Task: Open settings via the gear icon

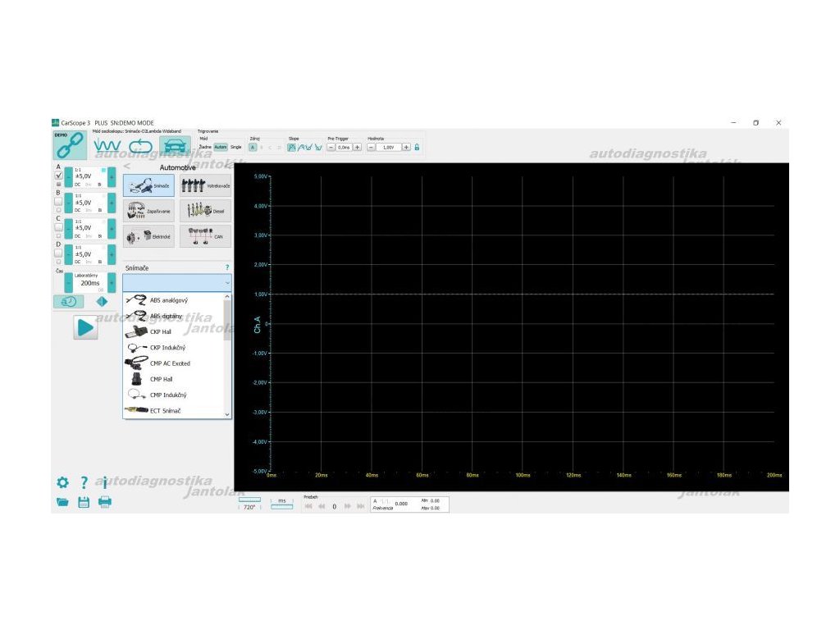Action: [x=62, y=482]
